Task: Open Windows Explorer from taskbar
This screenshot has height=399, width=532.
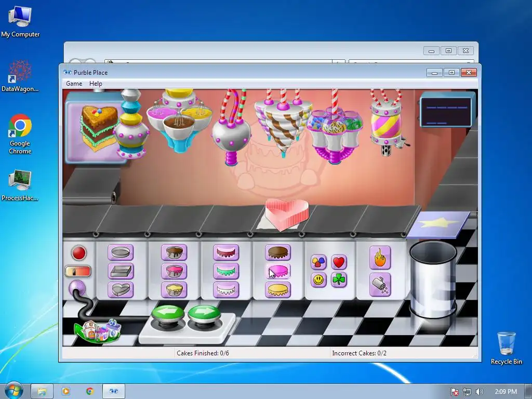Action: (42, 392)
